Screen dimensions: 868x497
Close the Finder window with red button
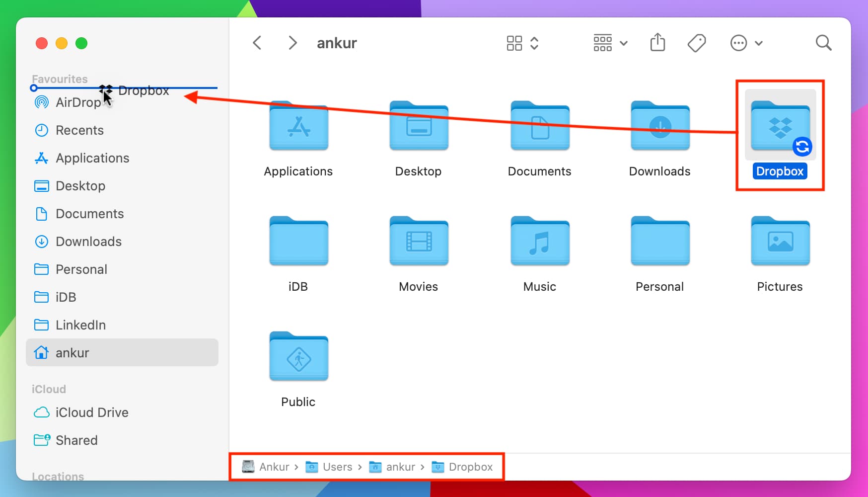point(42,43)
